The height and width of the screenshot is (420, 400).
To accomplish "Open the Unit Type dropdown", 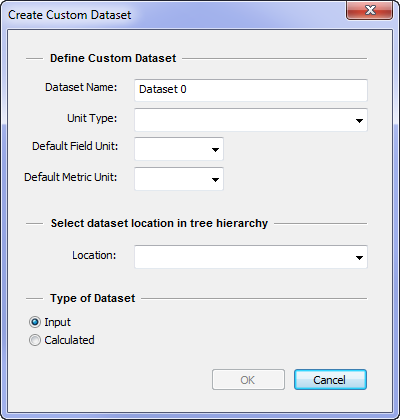I will pyautogui.click(x=251, y=120).
